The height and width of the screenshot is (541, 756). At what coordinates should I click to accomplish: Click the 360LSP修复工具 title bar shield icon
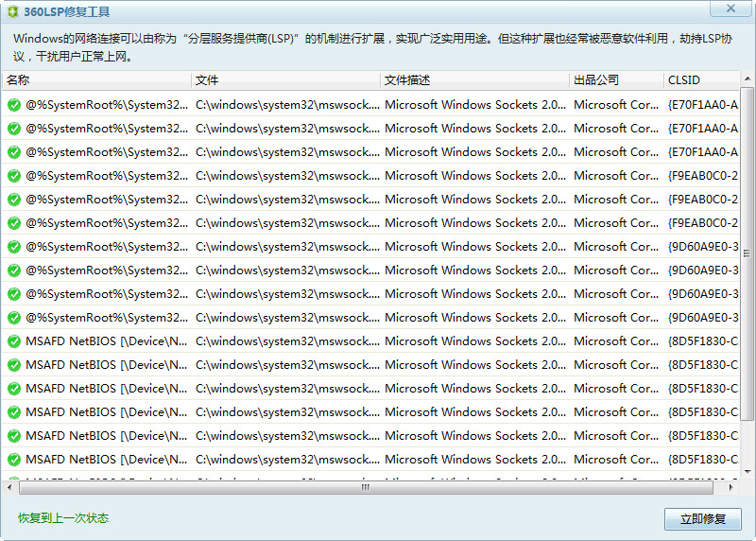click(x=13, y=11)
